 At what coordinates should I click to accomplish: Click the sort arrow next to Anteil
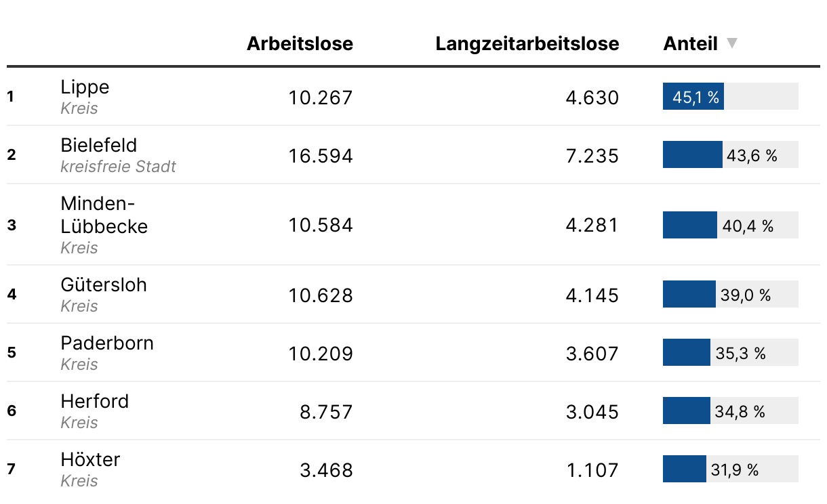(x=731, y=43)
